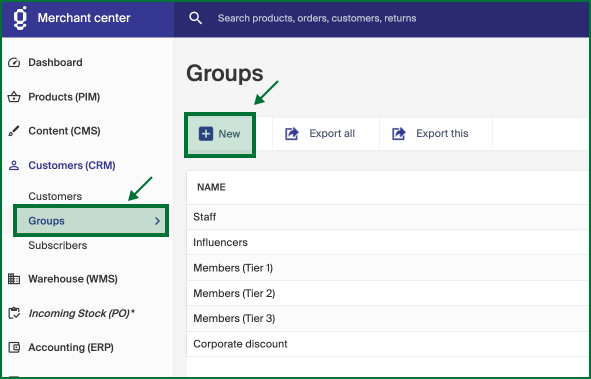Open the Staff group row
Viewport: 591px width, 379px height.
click(x=388, y=217)
